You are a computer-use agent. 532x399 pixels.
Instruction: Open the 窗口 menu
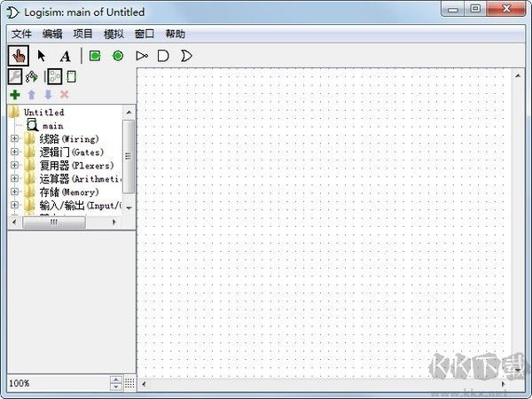[x=145, y=34]
